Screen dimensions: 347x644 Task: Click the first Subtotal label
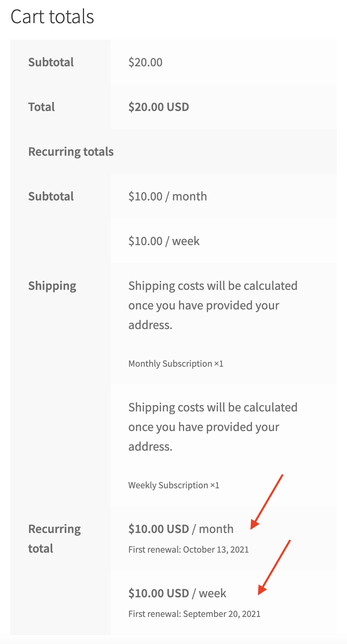click(51, 62)
